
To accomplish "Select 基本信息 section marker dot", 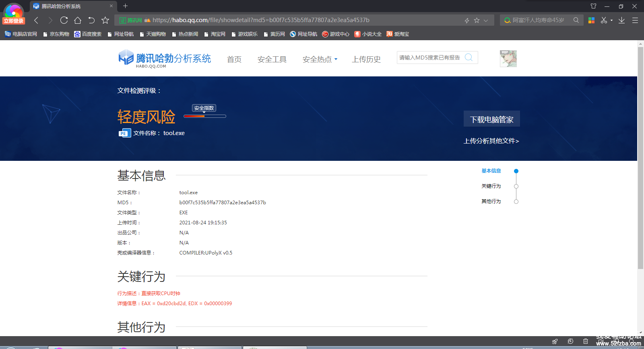I will click(x=516, y=171).
